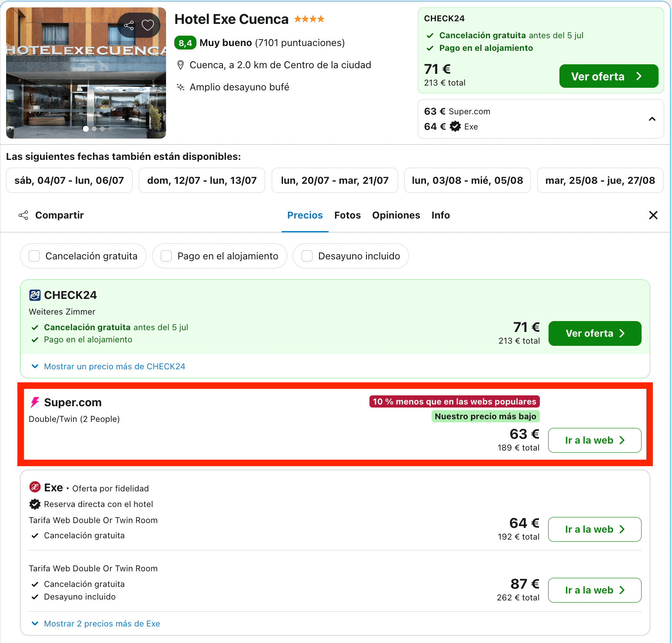Open the Info tab
672x643 pixels.
pos(440,215)
